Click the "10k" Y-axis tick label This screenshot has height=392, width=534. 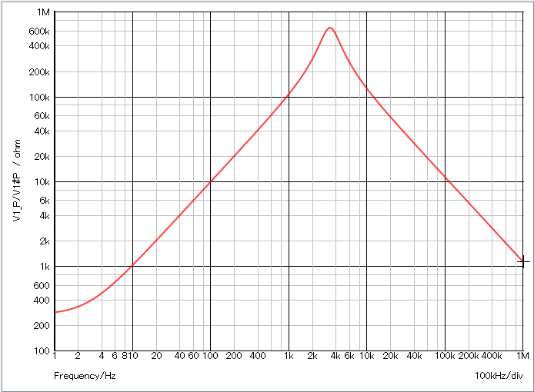42,182
